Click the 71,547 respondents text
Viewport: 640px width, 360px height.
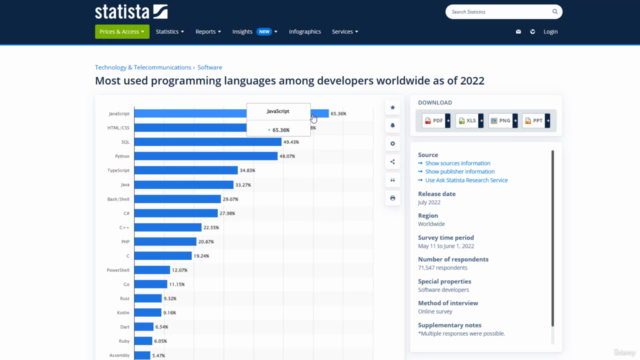pos(442,268)
